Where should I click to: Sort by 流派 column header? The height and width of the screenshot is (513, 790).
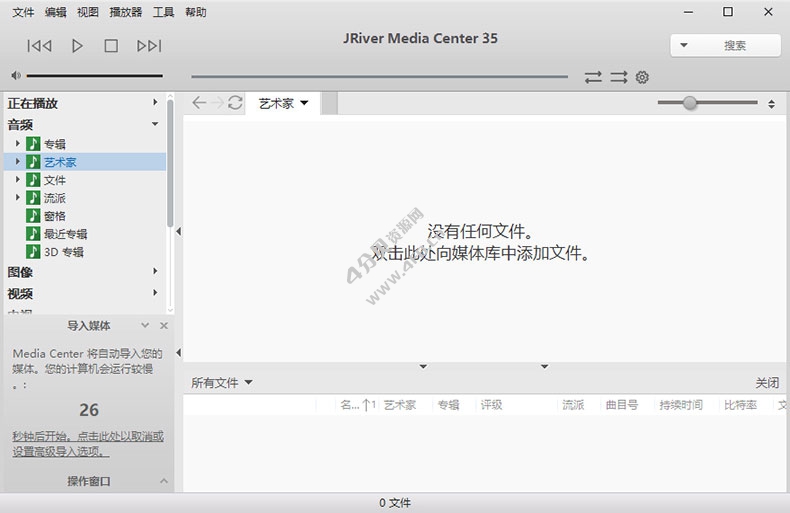573,405
